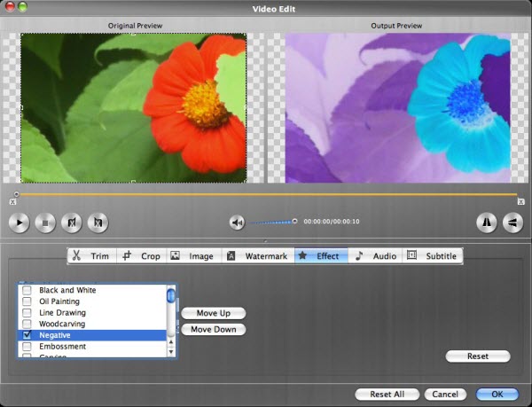532x407 pixels.
Task: Stop the video playback
Action: [45, 223]
